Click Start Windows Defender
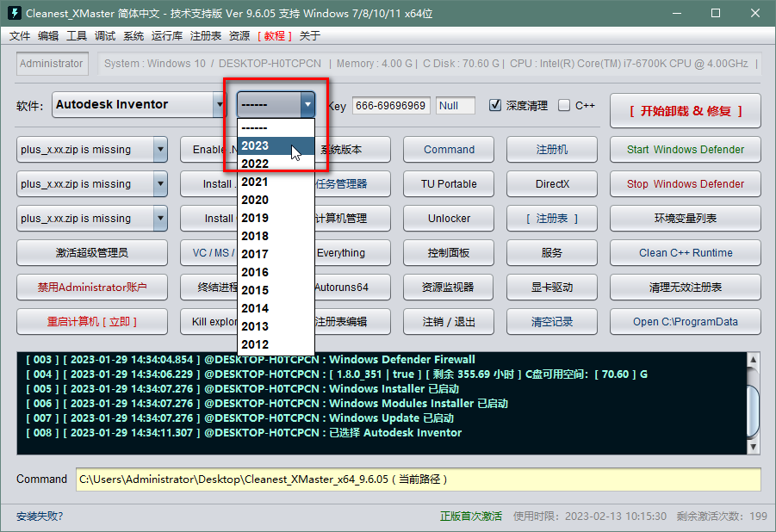The height and width of the screenshot is (532, 776). point(685,150)
